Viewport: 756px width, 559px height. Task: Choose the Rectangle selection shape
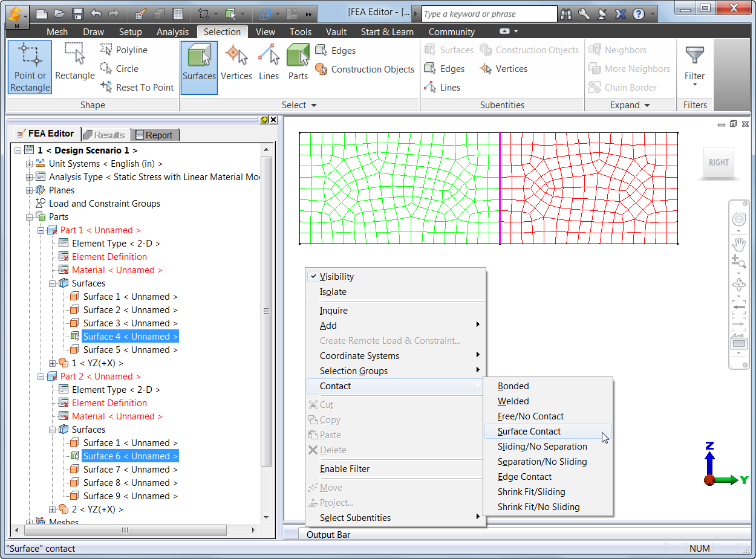[x=74, y=63]
